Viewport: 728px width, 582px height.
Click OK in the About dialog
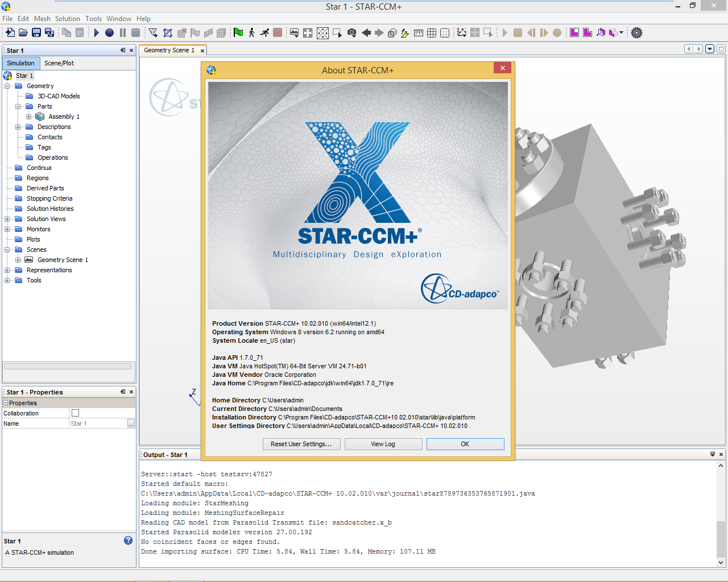(x=465, y=444)
